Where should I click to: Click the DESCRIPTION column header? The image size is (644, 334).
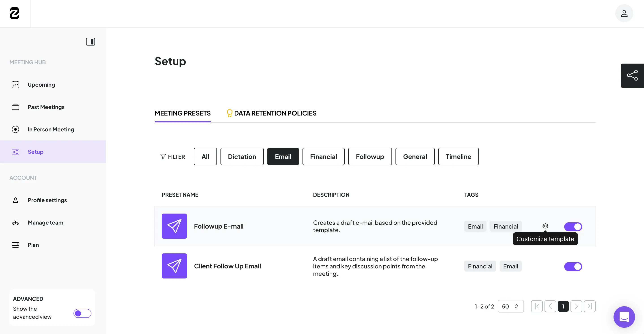[x=331, y=195]
